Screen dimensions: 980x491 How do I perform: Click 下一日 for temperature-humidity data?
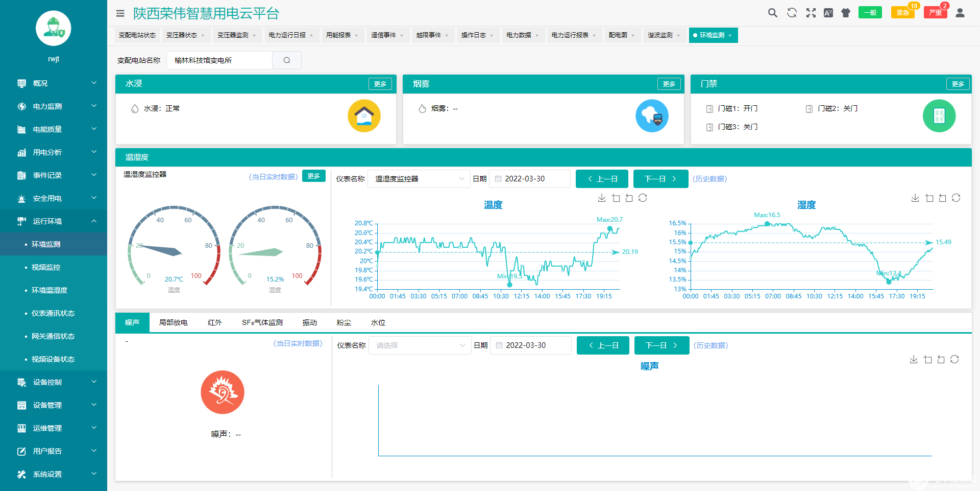(x=660, y=178)
